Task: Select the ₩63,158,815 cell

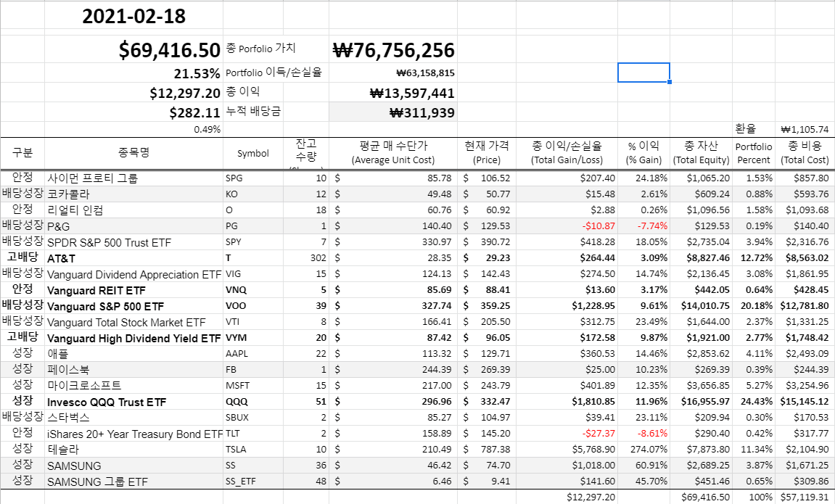Action: pos(393,73)
